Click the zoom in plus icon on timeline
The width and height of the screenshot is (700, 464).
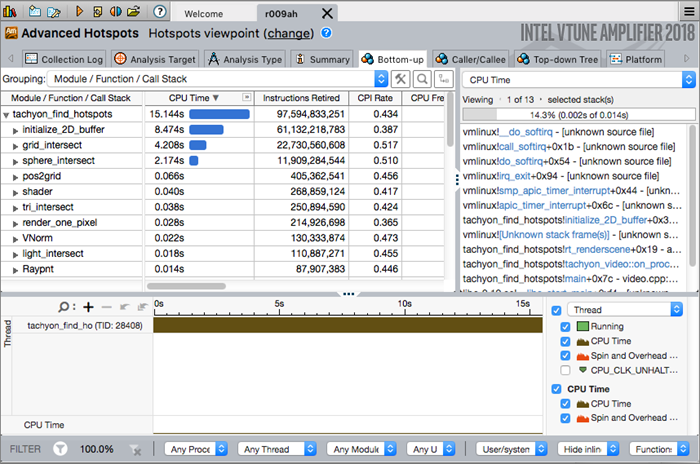[x=88, y=307]
